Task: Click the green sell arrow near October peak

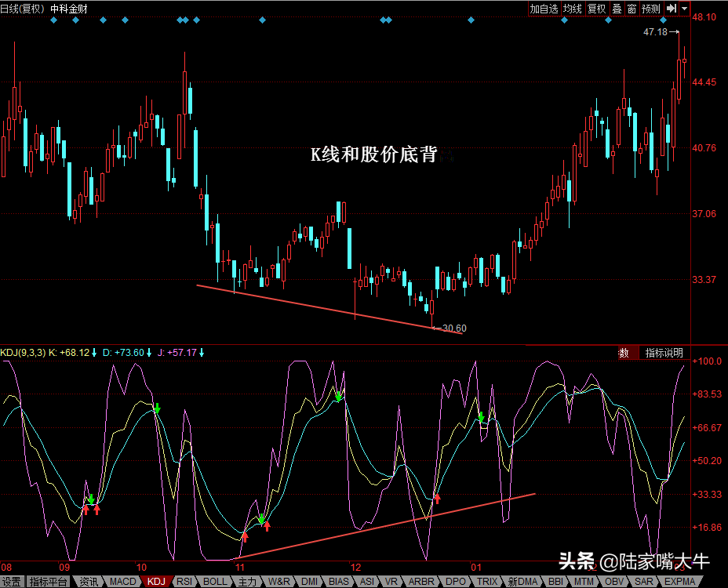Action: (157, 408)
